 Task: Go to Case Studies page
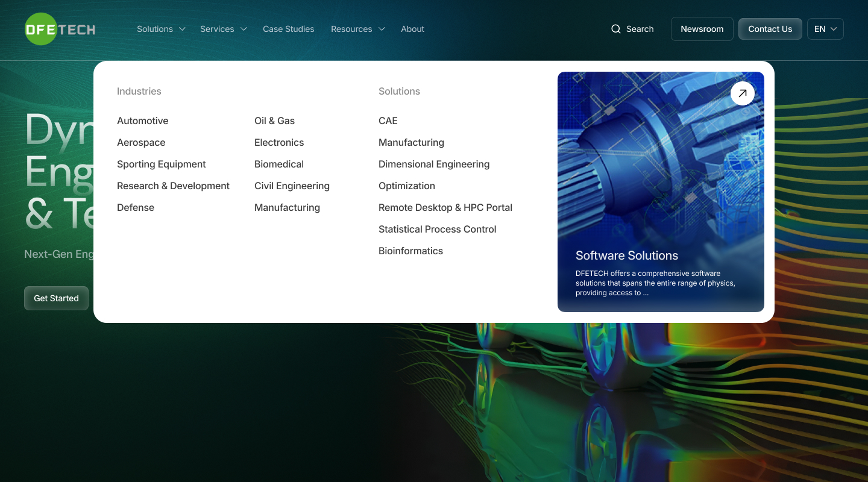289,29
